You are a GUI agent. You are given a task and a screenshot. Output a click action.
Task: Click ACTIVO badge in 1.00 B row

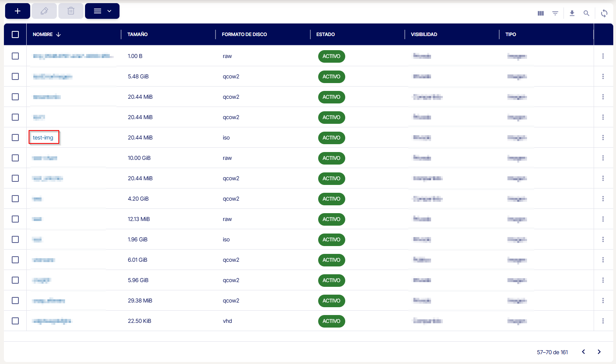click(x=332, y=56)
